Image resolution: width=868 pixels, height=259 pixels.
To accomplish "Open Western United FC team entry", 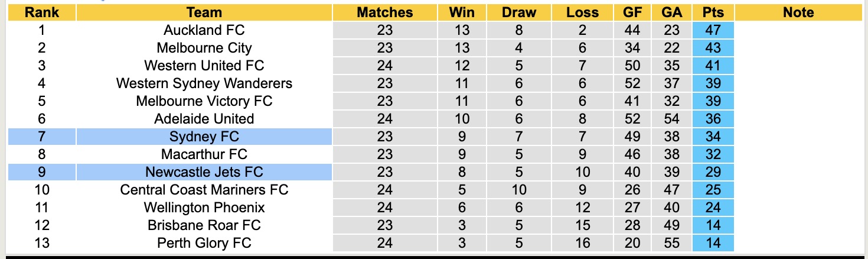I will point(204,66).
